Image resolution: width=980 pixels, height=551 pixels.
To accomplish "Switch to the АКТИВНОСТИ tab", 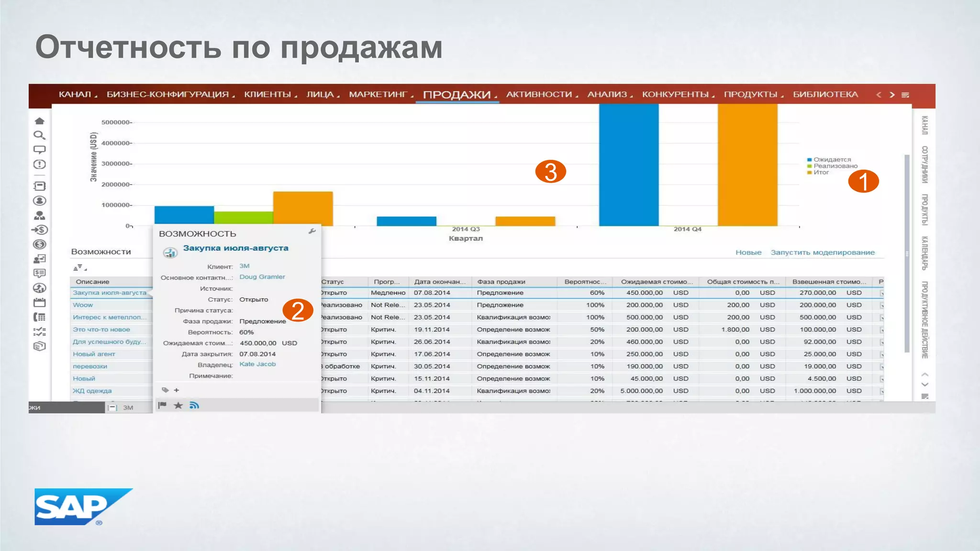I will pos(539,95).
